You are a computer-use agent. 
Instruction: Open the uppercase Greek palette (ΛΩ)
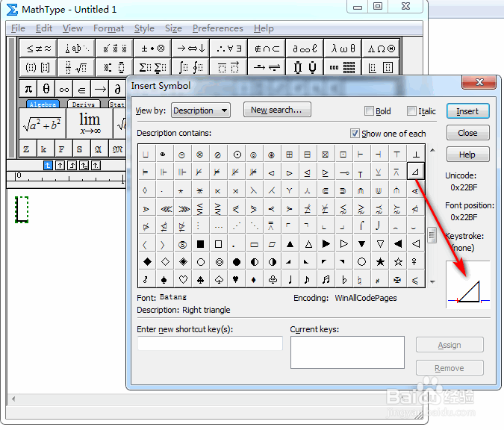pos(381,49)
